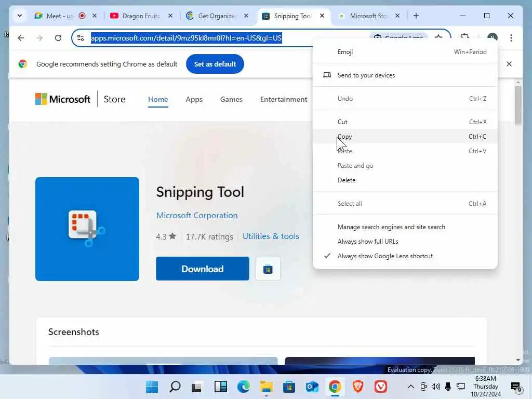Show hidden system tray icons

tap(410, 387)
